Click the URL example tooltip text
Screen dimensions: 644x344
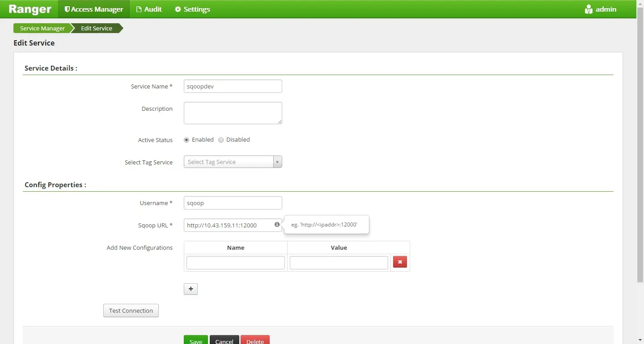324,225
